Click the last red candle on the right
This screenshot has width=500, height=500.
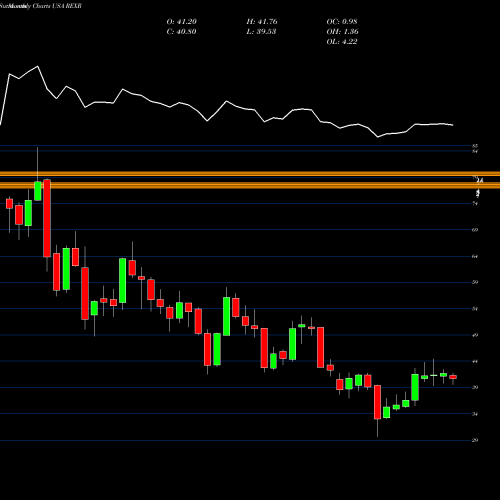pos(453,377)
